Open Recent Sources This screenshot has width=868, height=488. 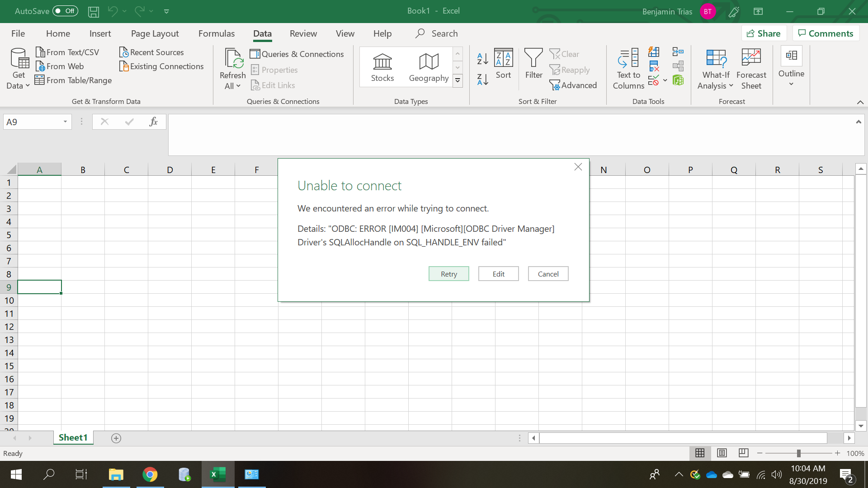[151, 52]
